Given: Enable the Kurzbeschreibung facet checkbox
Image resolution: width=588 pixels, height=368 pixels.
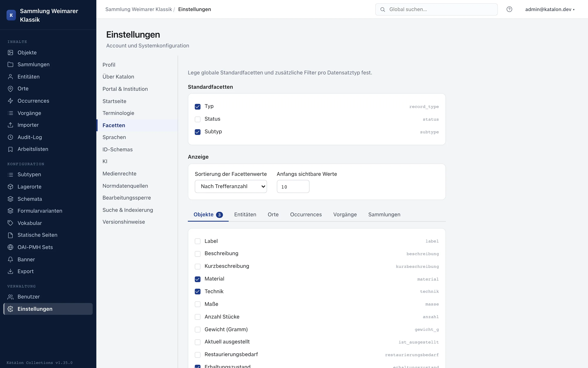Looking at the screenshot, I should coord(198,267).
